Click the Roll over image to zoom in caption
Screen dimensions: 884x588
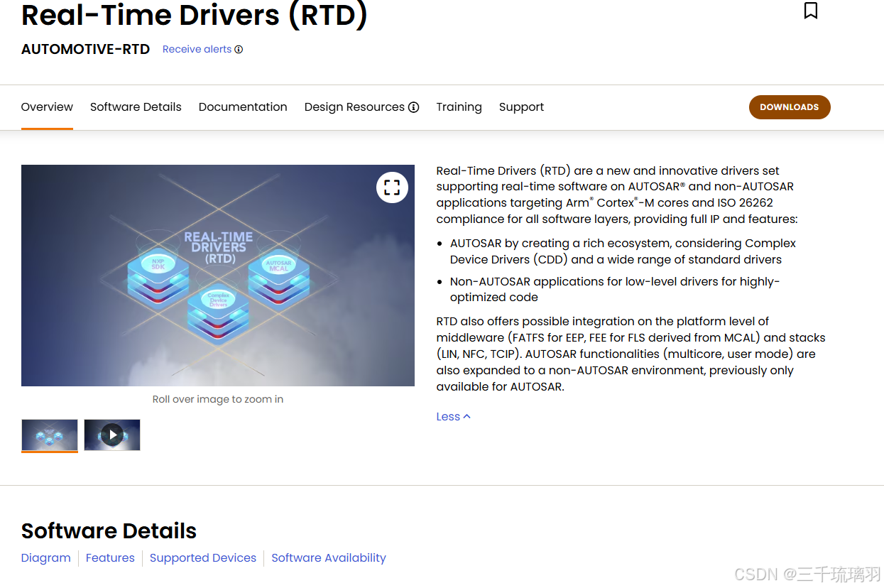pyautogui.click(x=218, y=399)
